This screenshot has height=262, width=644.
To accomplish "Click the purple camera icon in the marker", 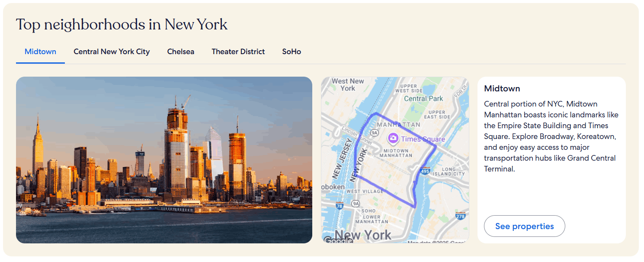I will (x=393, y=138).
